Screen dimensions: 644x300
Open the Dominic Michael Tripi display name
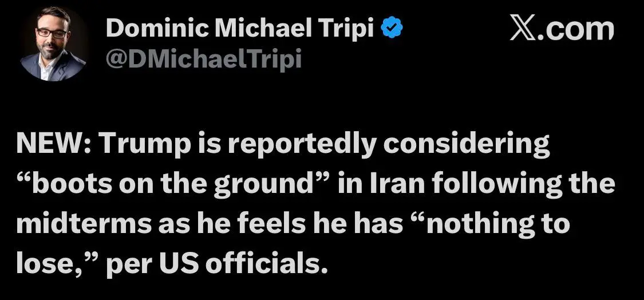click(x=240, y=29)
